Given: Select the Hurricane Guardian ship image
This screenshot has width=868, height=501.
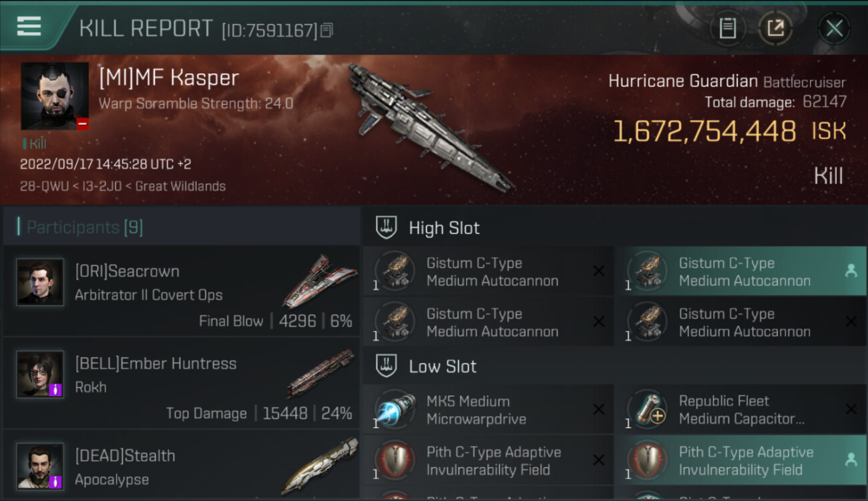Looking at the screenshot, I should click(x=431, y=127).
